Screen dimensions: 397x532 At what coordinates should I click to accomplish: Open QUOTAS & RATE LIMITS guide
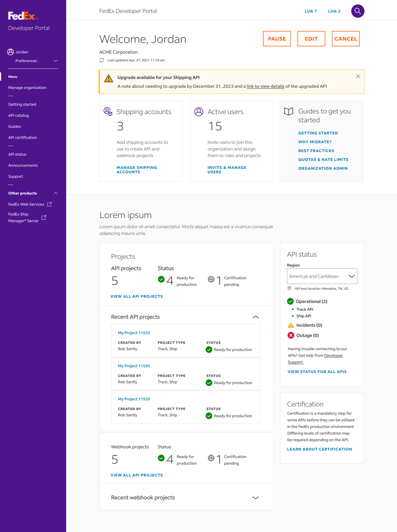(x=323, y=159)
